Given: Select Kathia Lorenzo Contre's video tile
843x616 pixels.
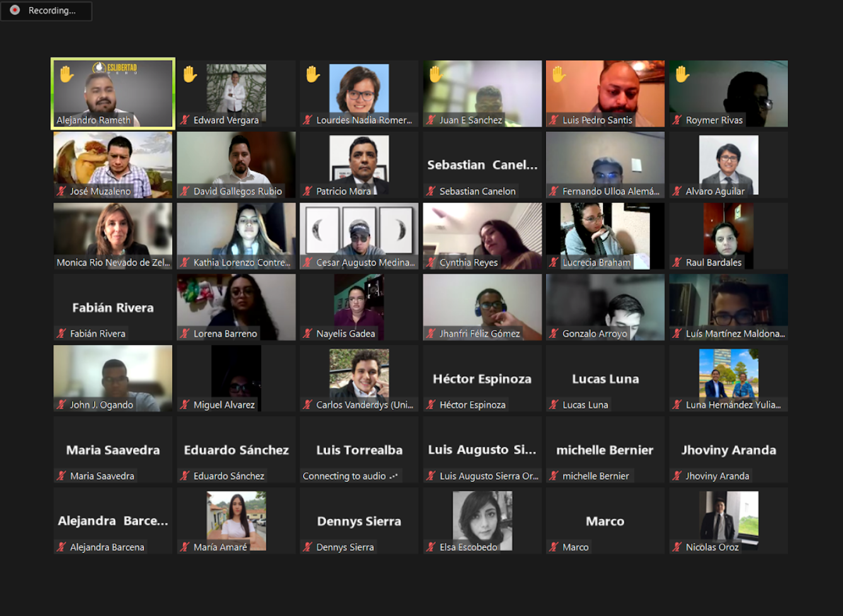Looking at the screenshot, I should 236,236.
